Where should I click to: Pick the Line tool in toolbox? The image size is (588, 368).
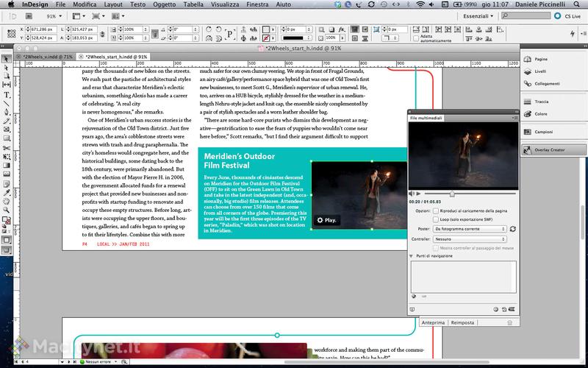coord(7,103)
